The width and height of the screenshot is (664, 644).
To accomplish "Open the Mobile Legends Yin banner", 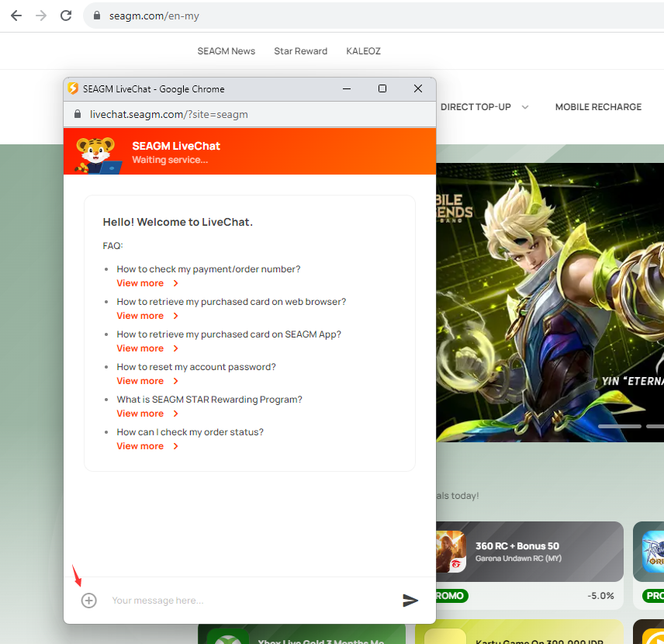I will (x=550, y=302).
